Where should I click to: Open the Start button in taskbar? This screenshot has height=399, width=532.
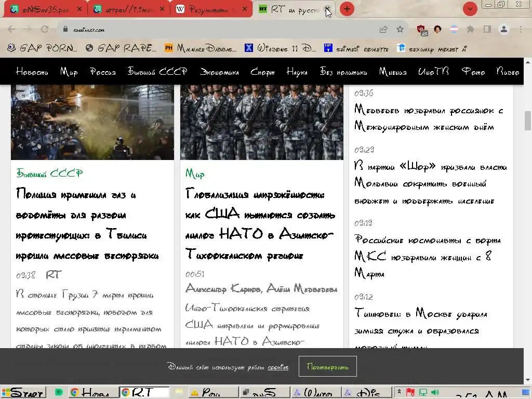pos(23,393)
